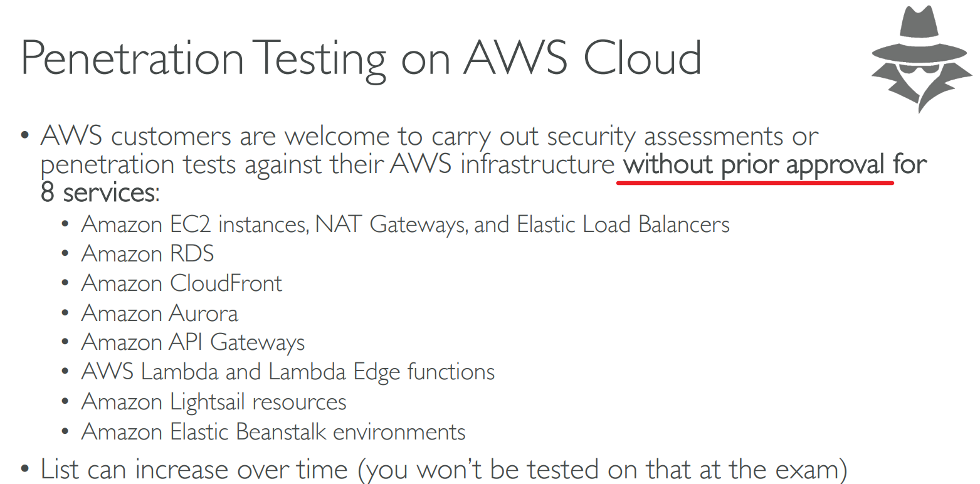
Task: Select "Amazon Elastic Beanstalk environments" bullet
Action: click(273, 431)
